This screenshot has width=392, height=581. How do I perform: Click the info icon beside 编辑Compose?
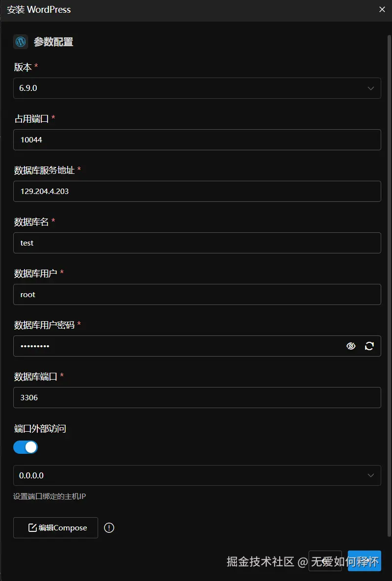point(109,528)
